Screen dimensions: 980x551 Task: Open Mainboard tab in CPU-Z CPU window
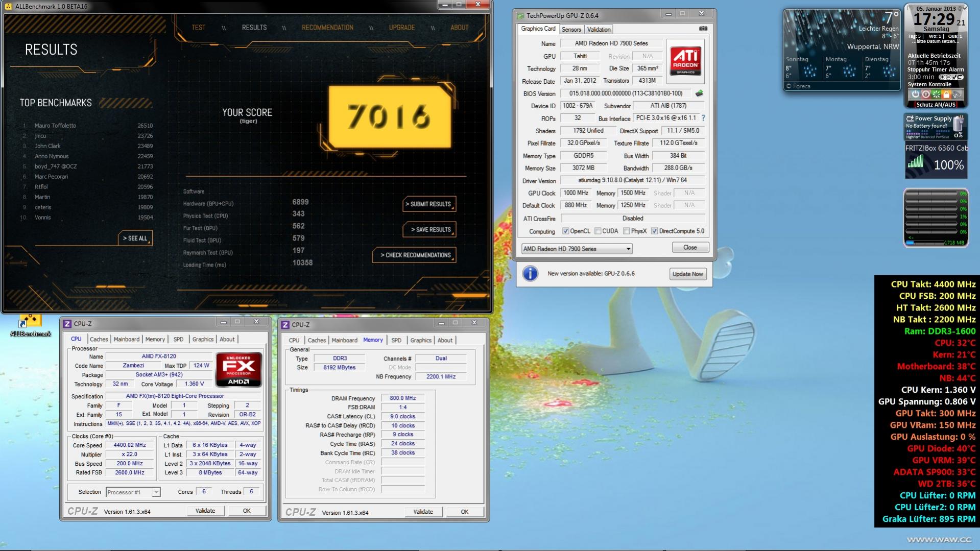pyautogui.click(x=126, y=339)
